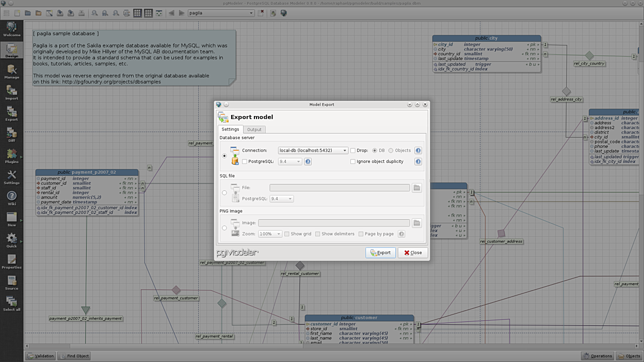Click the Diff sidebar icon

click(11, 135)
